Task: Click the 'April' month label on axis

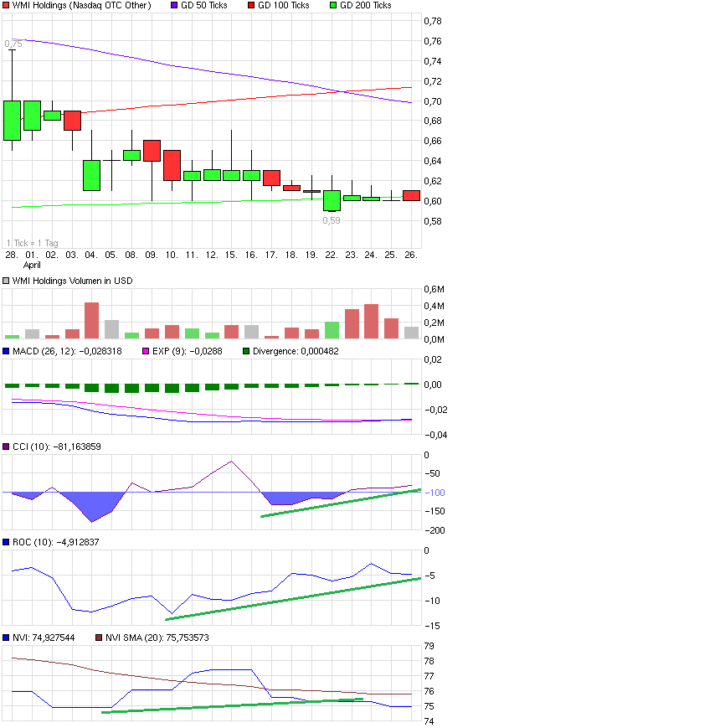Action: pyautogui.click(x=32, y=265)
